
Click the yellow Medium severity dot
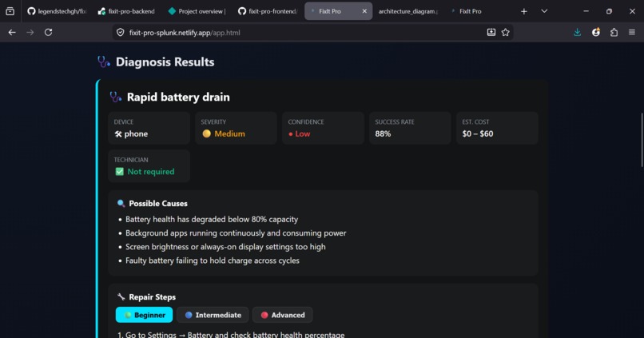click(x=207, y=133)
